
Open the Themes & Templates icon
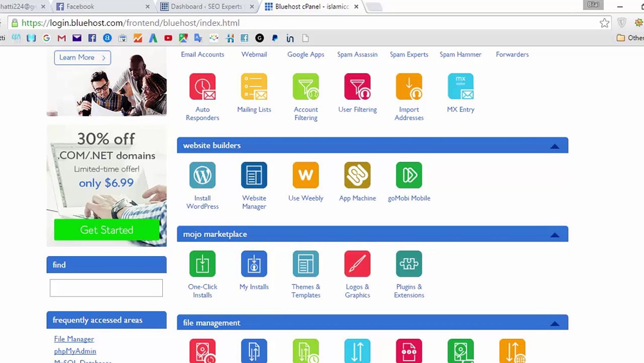[x=306, y=264]
